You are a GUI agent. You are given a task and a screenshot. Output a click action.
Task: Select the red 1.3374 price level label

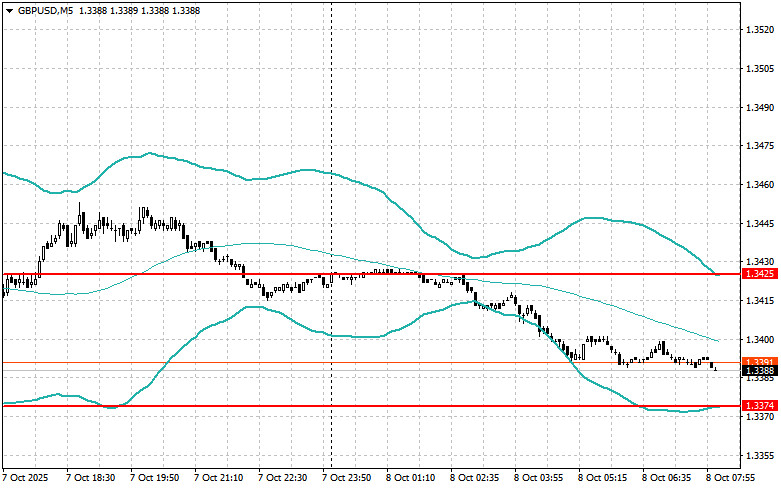pos(760,406)
